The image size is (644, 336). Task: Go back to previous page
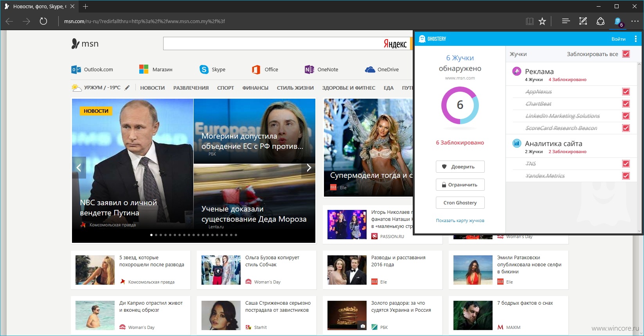coord(9,21)
